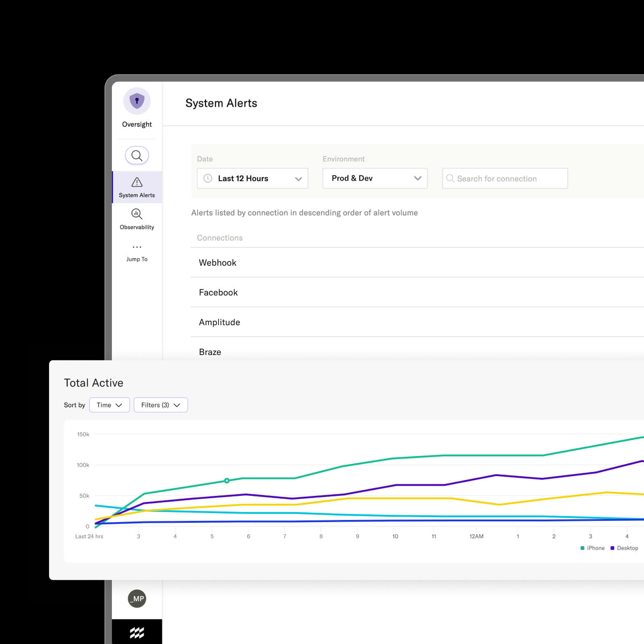Click the _MP avatar in the sidebar
The height and width of the screenshot is (644, 644).
137,598
